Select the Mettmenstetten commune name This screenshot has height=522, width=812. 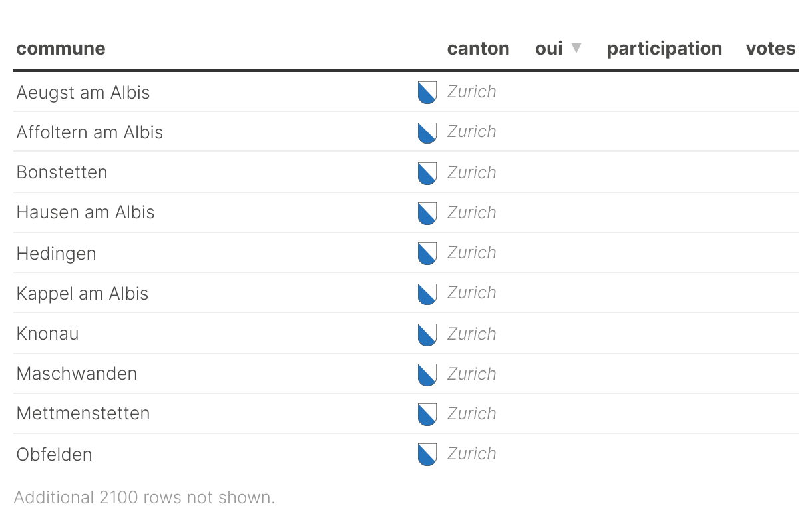pyautogui.click(x=83, y=413)
